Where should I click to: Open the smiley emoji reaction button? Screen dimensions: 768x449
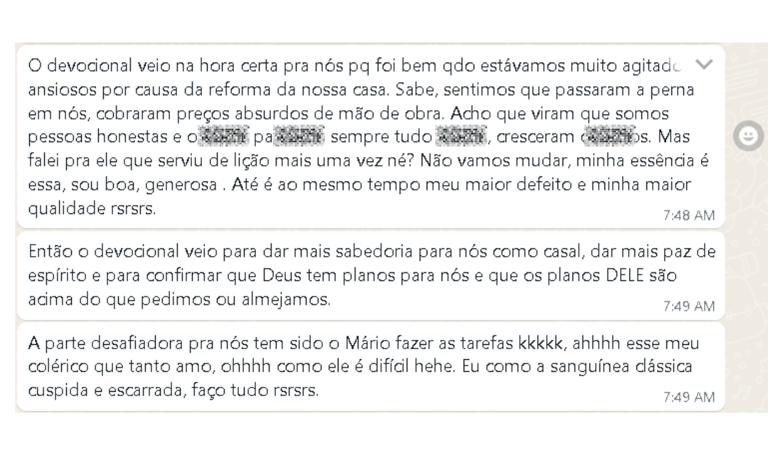[x=748, y=136]
